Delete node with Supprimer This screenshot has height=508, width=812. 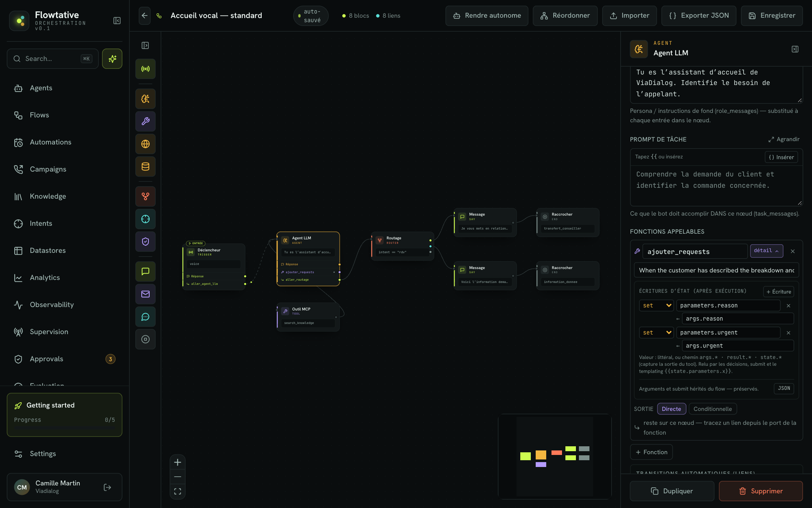761,491
